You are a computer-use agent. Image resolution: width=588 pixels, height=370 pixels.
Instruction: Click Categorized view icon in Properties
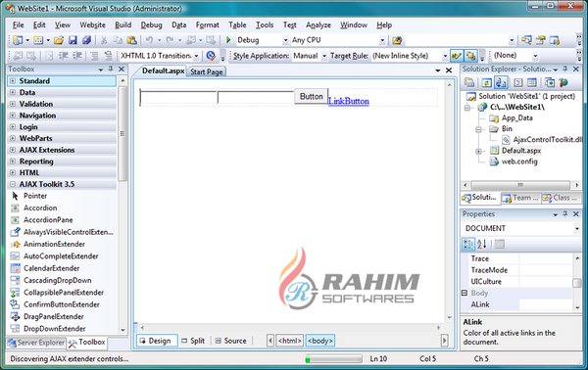(468, 245)
